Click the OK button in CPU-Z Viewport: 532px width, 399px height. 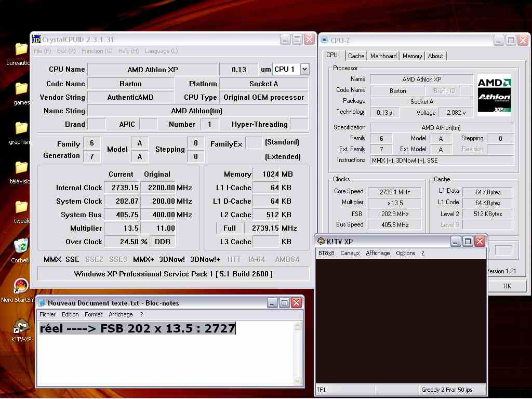pos(507,286)
